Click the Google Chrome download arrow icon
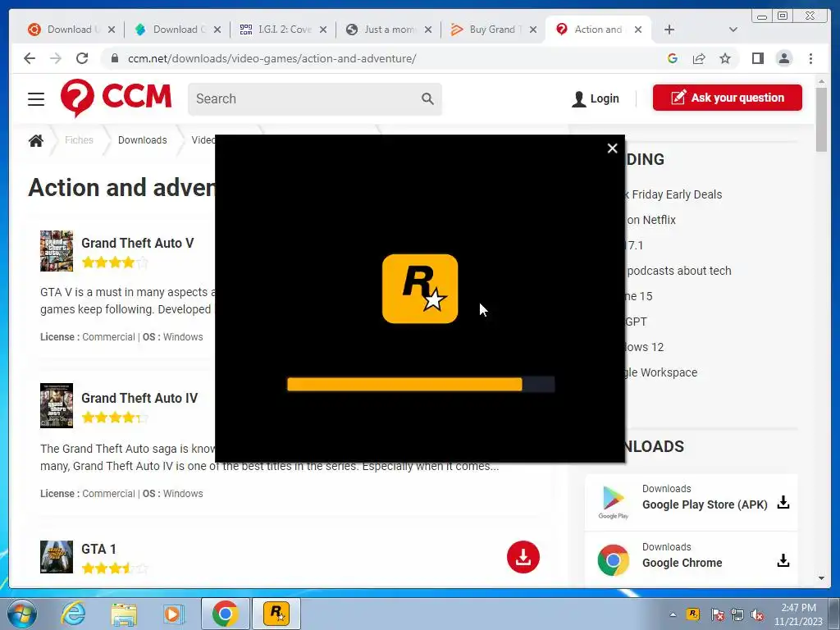The width and height of the screenshot is (840, 630). click(x=783, y=560)
